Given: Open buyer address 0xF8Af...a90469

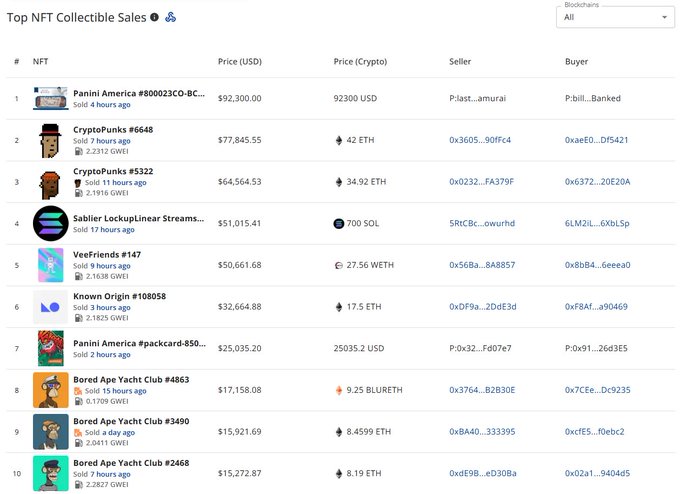Looking at the screenshot, I should (596, 307).
